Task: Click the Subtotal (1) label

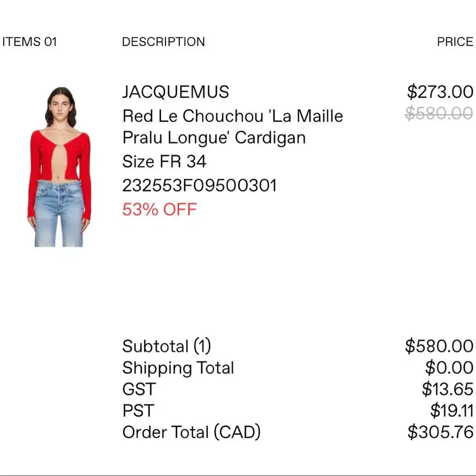Action: (167, 346)
